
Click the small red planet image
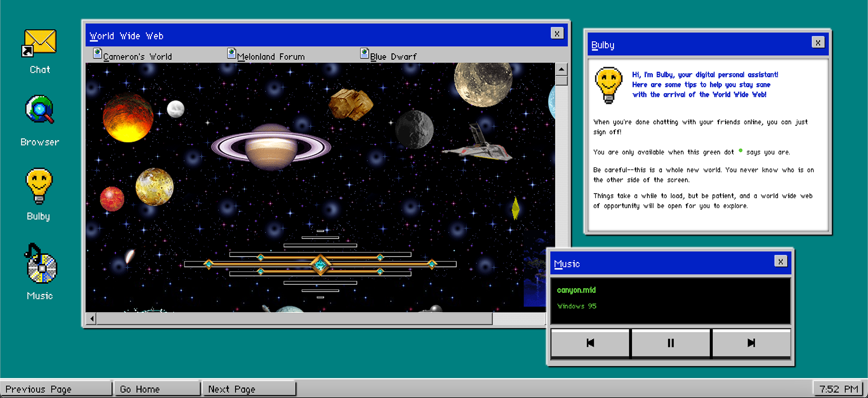pos(112,199)
